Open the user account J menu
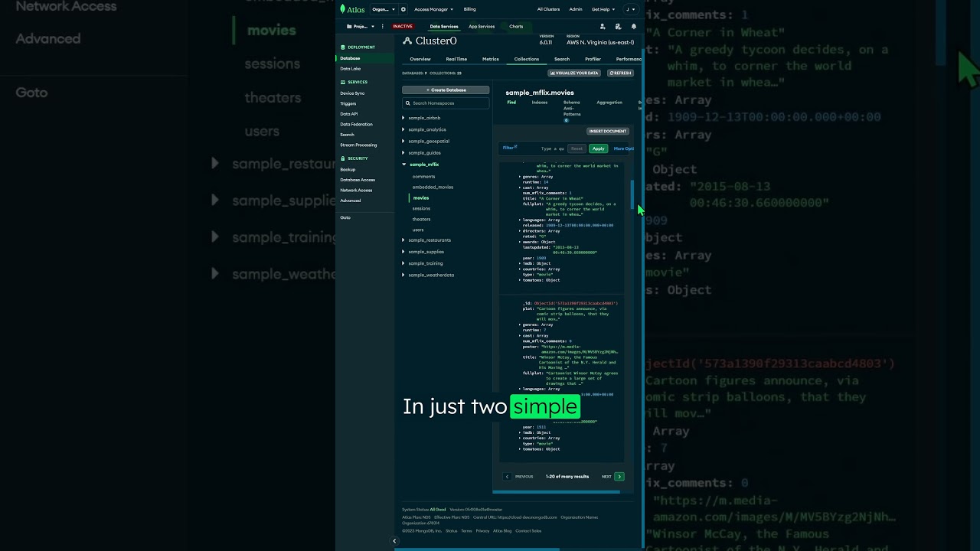The width and height of the screenshot is (980, 551). (630, 9)
